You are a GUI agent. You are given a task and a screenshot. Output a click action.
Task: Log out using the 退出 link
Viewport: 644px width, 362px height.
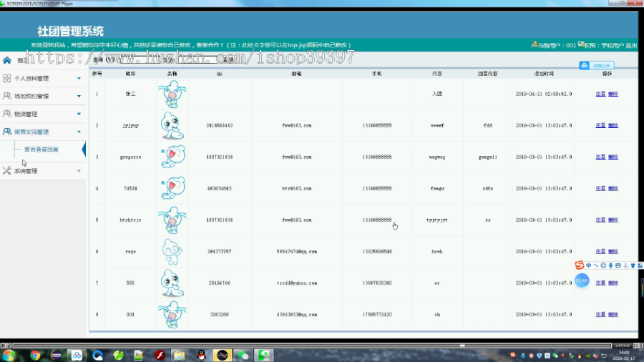pos(631,45)
